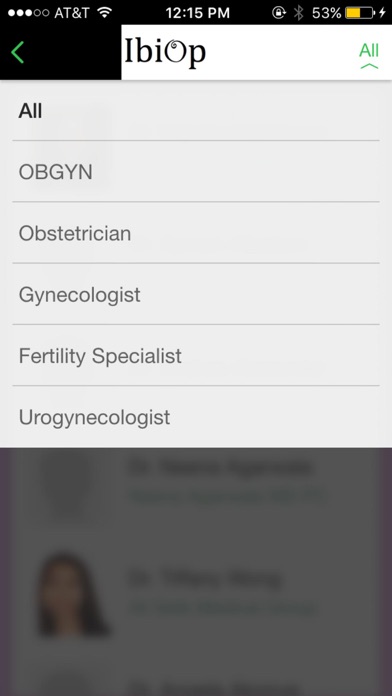This screenshot has width=392, height=696.
Task: Tap the Bluetooth status icon
Action: (x=298, y=12)
